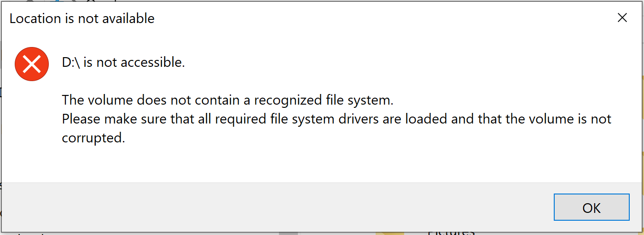Click the 'D:\ is not accessible.' message
The height and width of the screenshot is (235, 644).
tap(123, 62)
